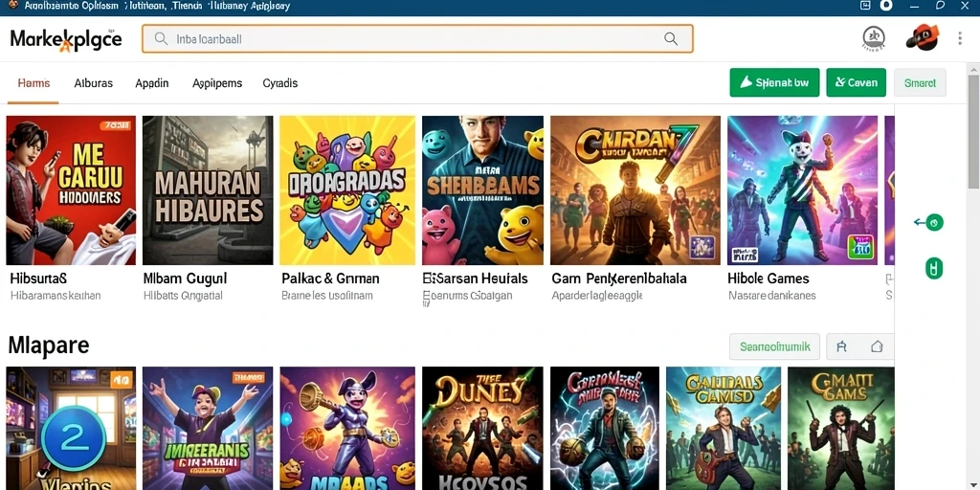Open the CMRDAN 7 game thumbnail

[635, 190]
